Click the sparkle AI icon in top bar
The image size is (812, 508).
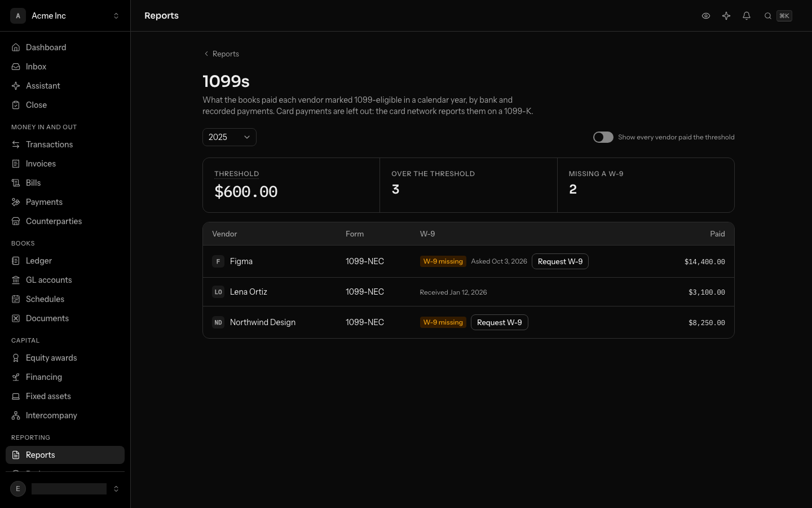(x=726, y=16)
